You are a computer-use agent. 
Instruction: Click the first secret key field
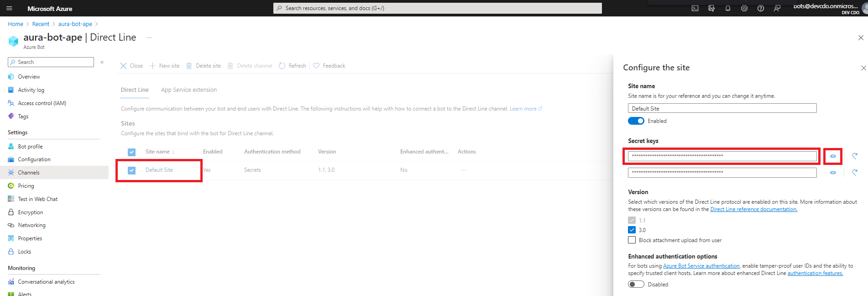pos(722,156)
